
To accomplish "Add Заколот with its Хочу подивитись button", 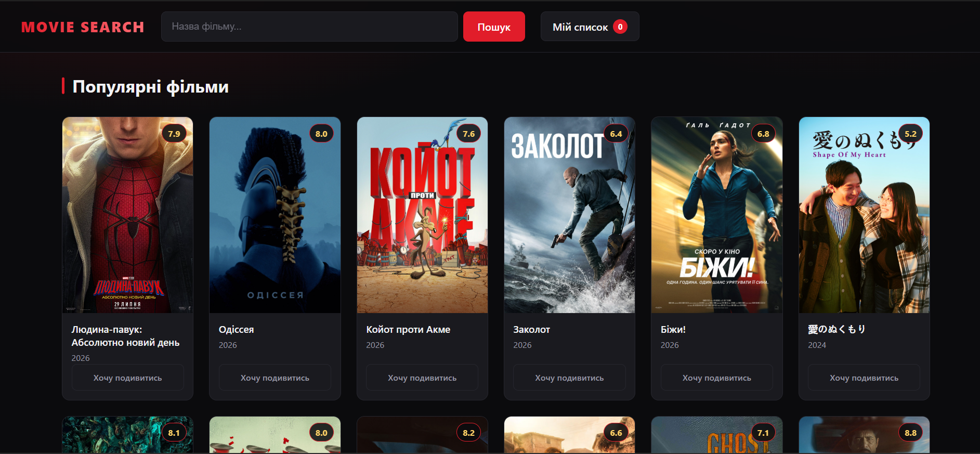I will click(x=569, y=378).
